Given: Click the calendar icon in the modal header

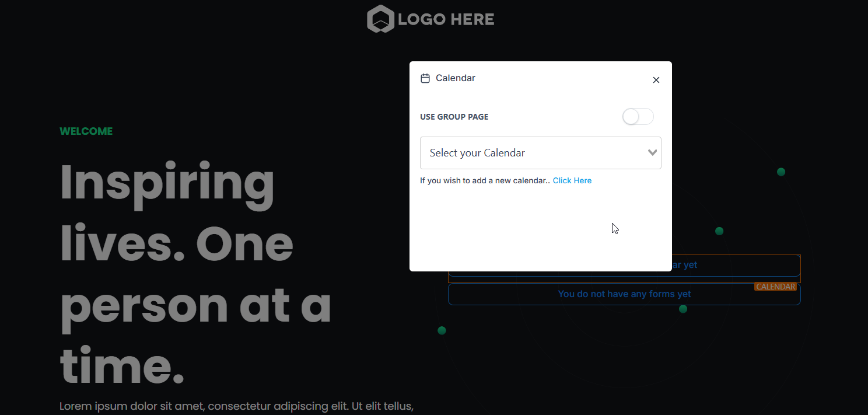Looking at the screenshot, I should 425,78.
